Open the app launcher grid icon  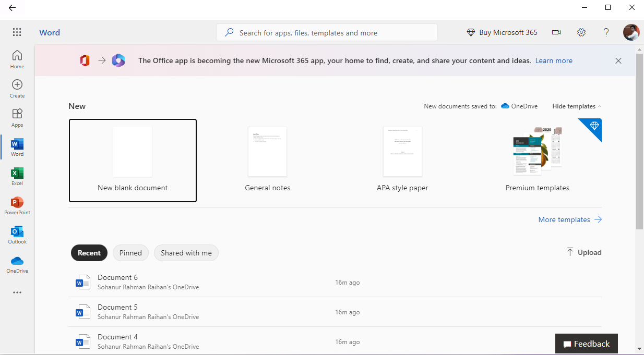click(x=17, y=32)
